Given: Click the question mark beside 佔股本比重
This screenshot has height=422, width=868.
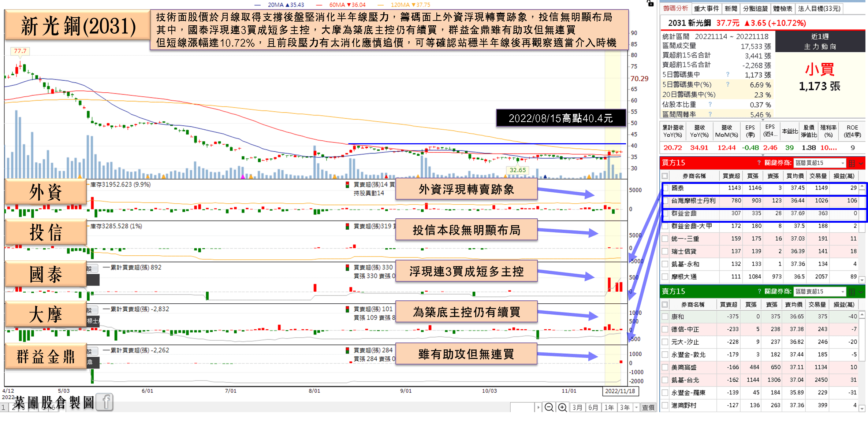Looking at the screenshot, I should pyautogui.click(x=710, y=104).
